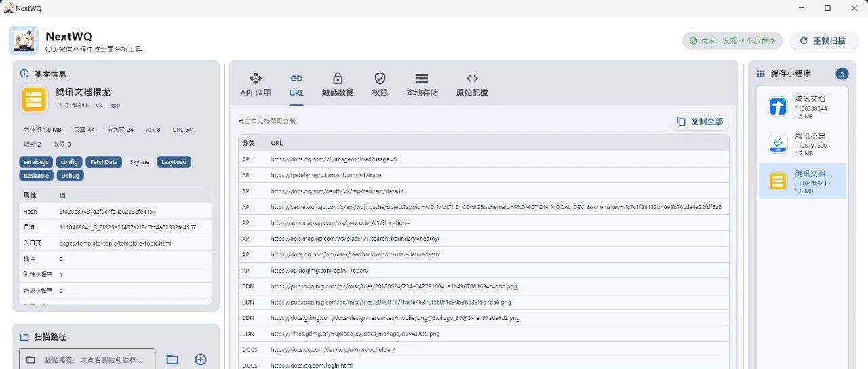Copy the apis.map.qq.com geocoder URL
868x369 pixels.
[x=340, y=222]
